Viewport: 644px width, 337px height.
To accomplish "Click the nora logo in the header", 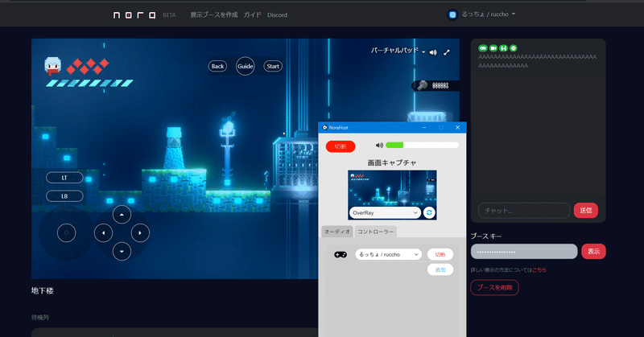I will click(x=134, y=14).
